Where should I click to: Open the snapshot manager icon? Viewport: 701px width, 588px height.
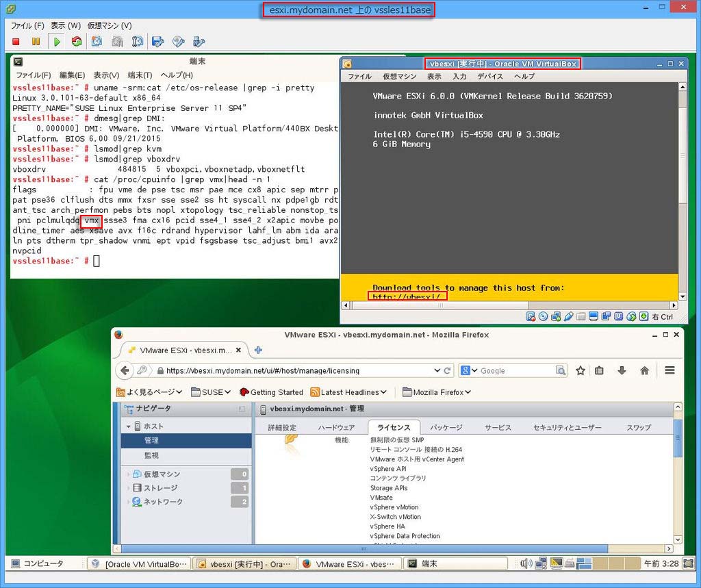pyautogui.click(x=137, y=42)
